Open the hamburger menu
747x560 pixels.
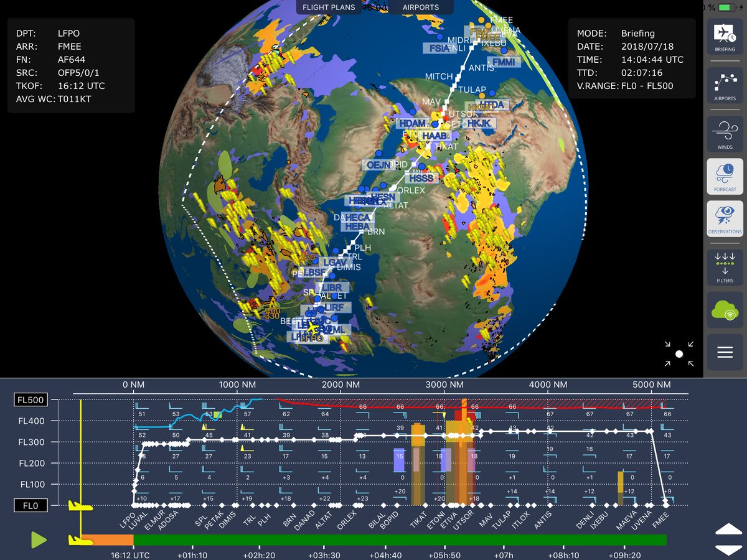pos(725,352)
